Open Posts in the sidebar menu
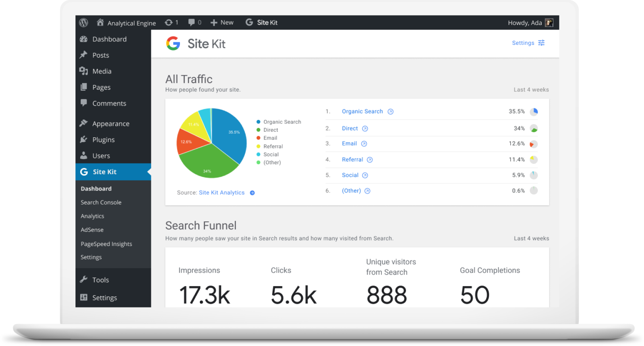 click(x=101, y=55)
